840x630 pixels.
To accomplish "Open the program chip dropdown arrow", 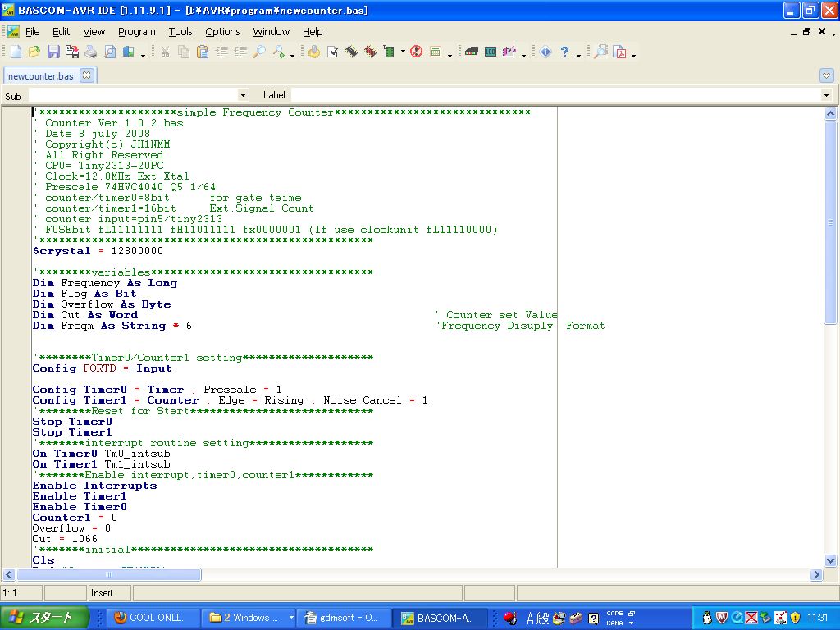I will 403,52.
